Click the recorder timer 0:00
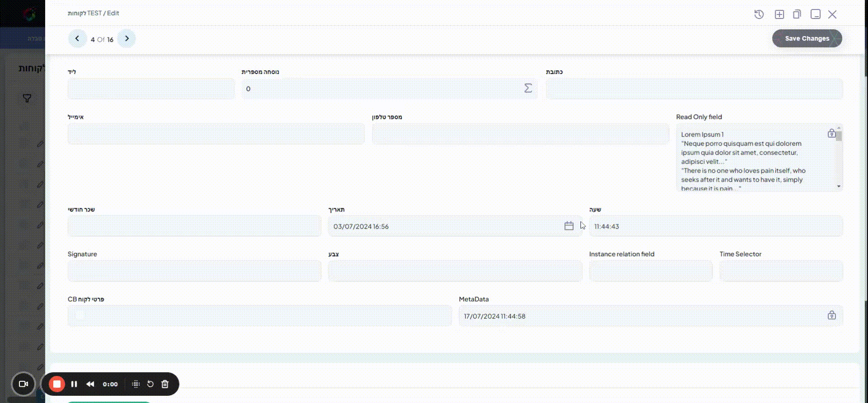The image size is (868, 403). 110,384
